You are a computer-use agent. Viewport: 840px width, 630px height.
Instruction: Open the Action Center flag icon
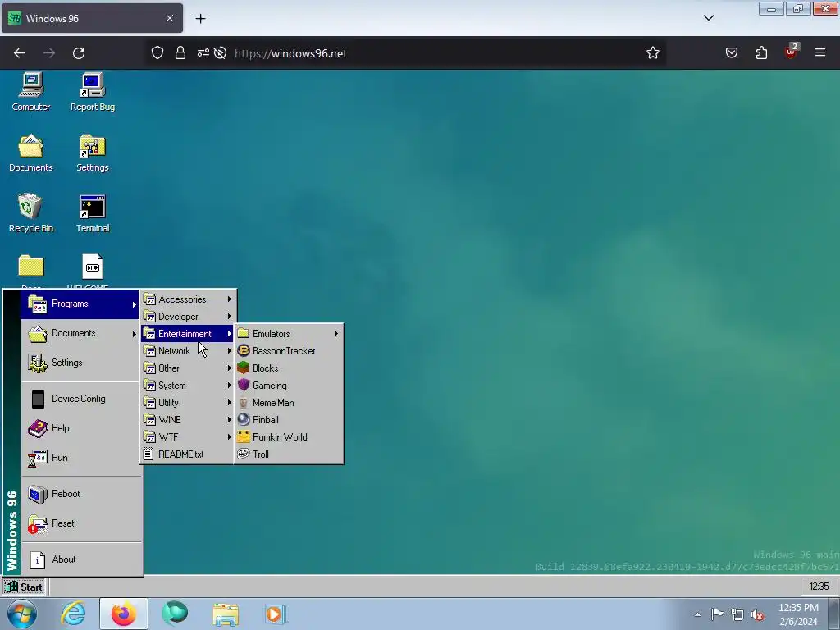pyautogui.click(x=717, y=614)
